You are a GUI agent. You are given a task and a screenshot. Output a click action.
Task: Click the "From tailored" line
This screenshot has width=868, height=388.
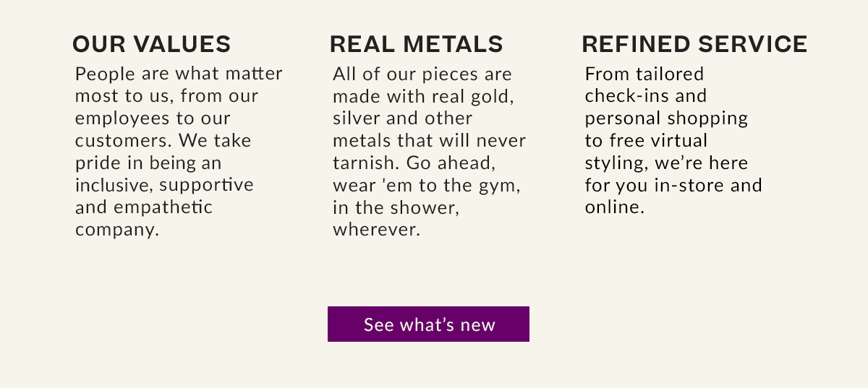644,74
